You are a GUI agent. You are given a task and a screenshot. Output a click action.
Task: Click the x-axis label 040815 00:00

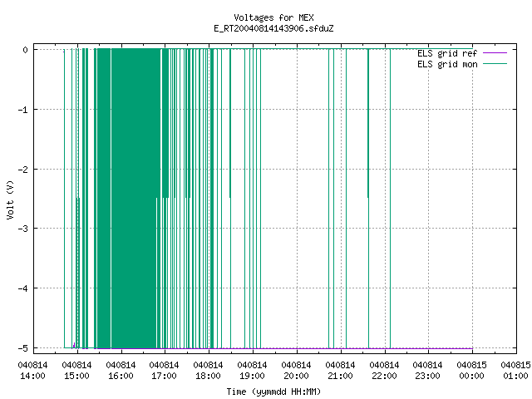pos(472,371)
